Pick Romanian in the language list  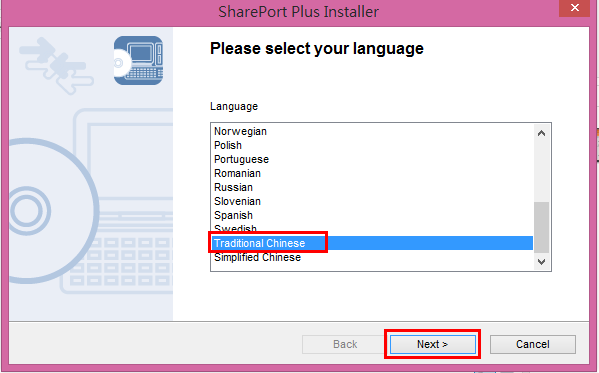coord(372,173)
